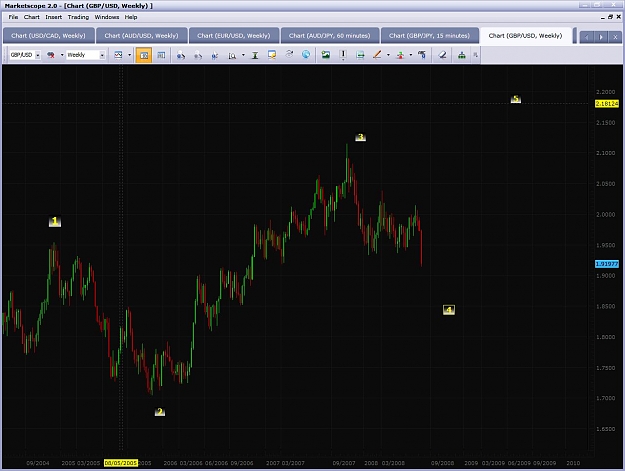Open the Trading menu
This screenshot has width=625, height=471.
coord(78,17)
